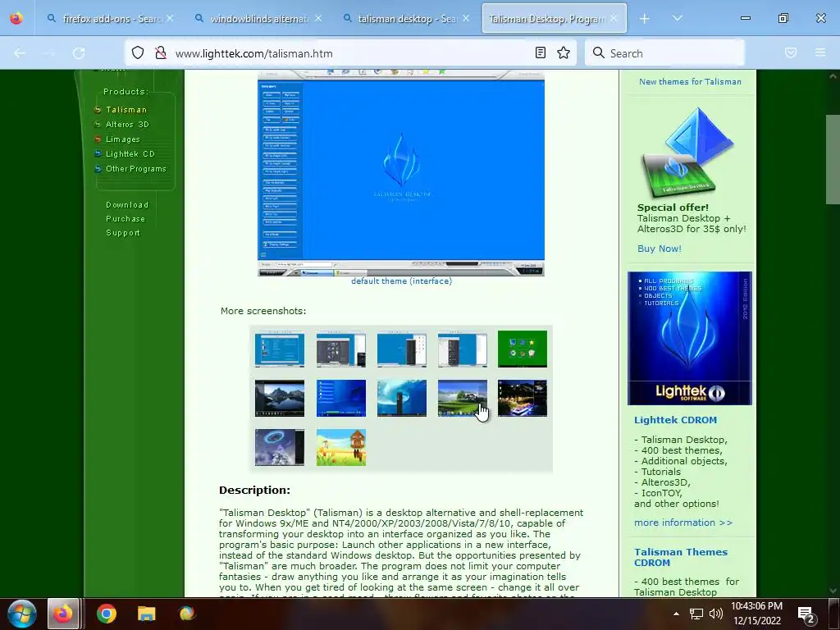Image resolution: width=840 pixels, height=630 pixels.
Task: Open the mountain lake screenshot thumbnail
Action: (x=280, y=398)
